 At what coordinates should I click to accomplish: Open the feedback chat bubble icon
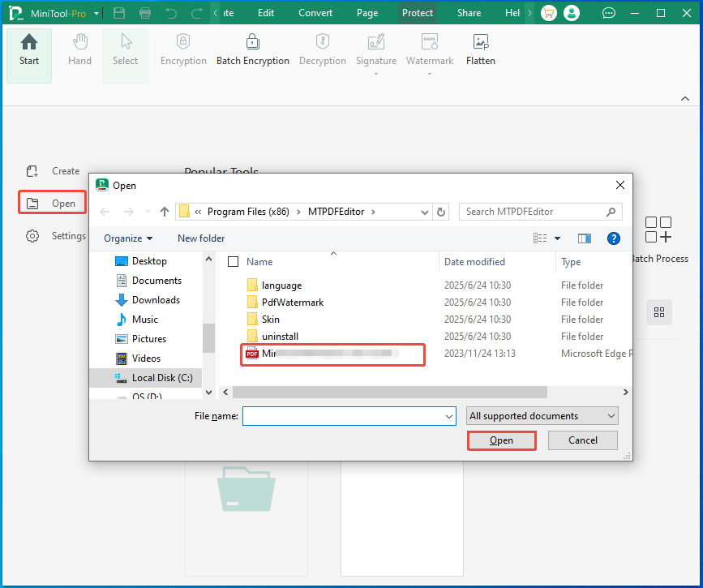[608, 13]
